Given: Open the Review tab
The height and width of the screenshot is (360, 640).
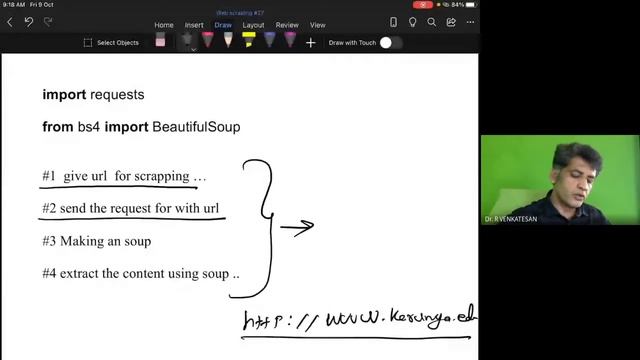Looking at the screenshot, I should pyautogui.click(x=287, y=25).
